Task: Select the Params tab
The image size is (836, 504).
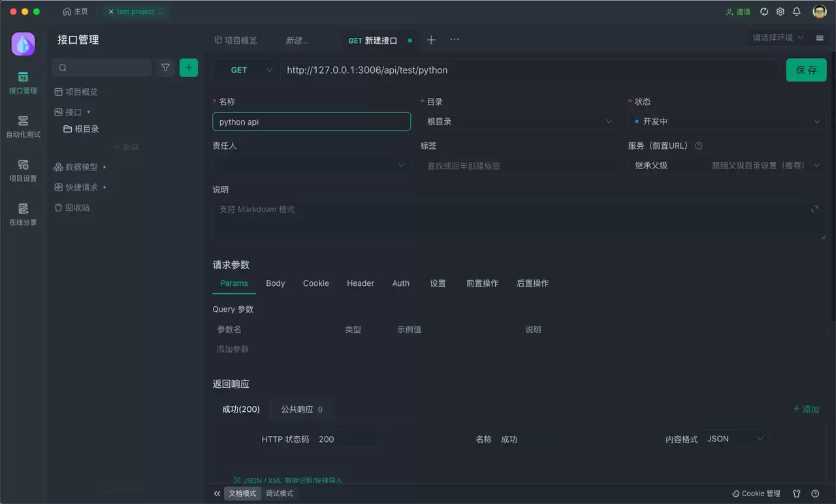Action: (234, 283)
